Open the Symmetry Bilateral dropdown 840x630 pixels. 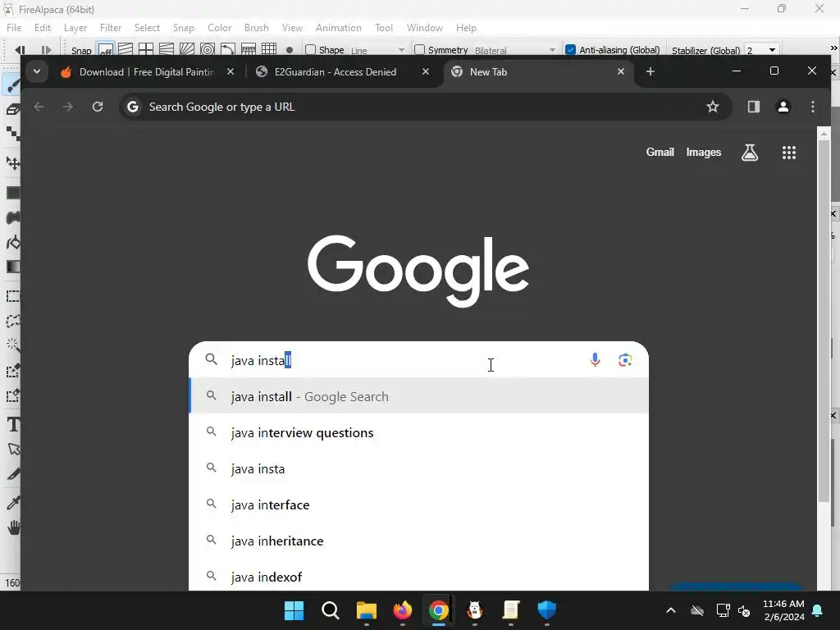pyautogui.click(x=515, y=50)
